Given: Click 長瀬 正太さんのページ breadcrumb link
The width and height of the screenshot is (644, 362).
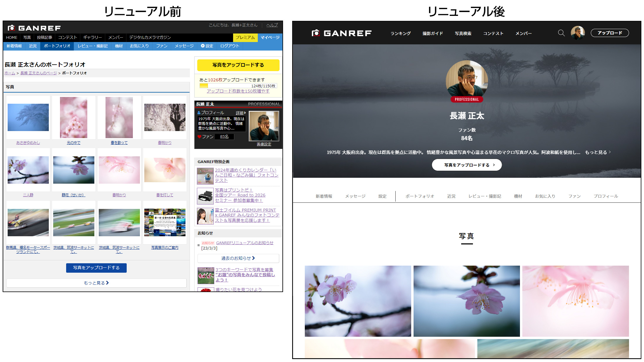Looking at the screenshot, I should point(39,73).
